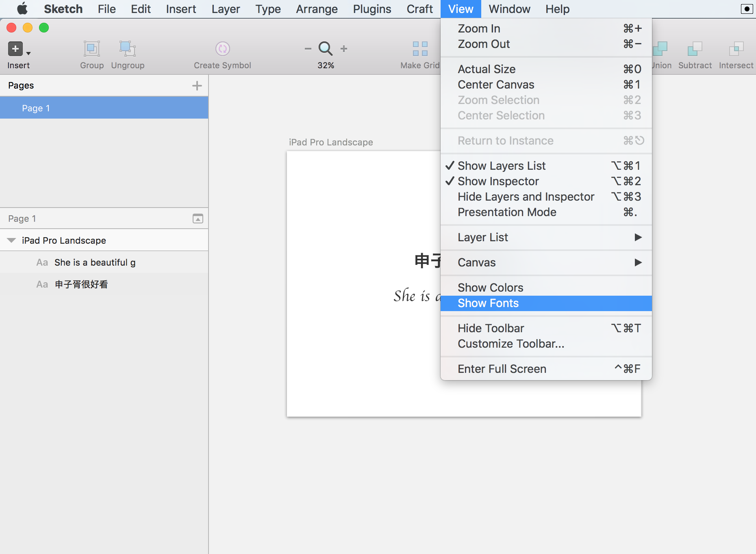Add a new page with plus icon
756x554 pixels.
197,86
